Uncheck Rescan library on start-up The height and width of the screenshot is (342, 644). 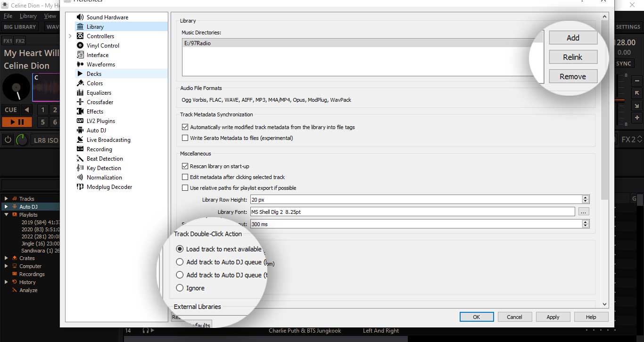[185, 166]
